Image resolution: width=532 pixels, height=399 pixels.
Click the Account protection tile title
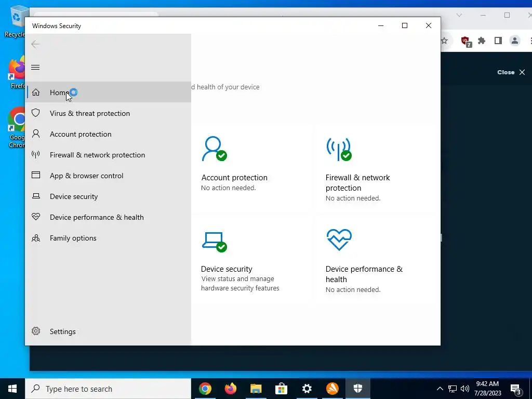[234, 178]
